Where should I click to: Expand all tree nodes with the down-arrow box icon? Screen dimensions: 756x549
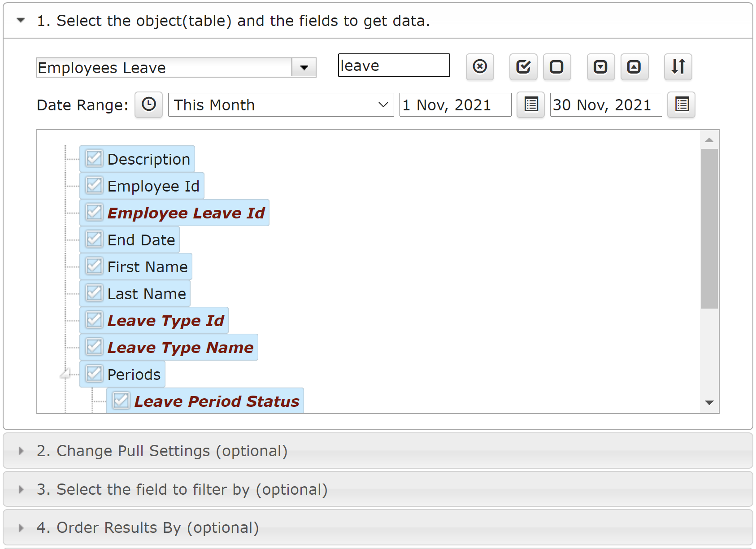tap(601, 67)
